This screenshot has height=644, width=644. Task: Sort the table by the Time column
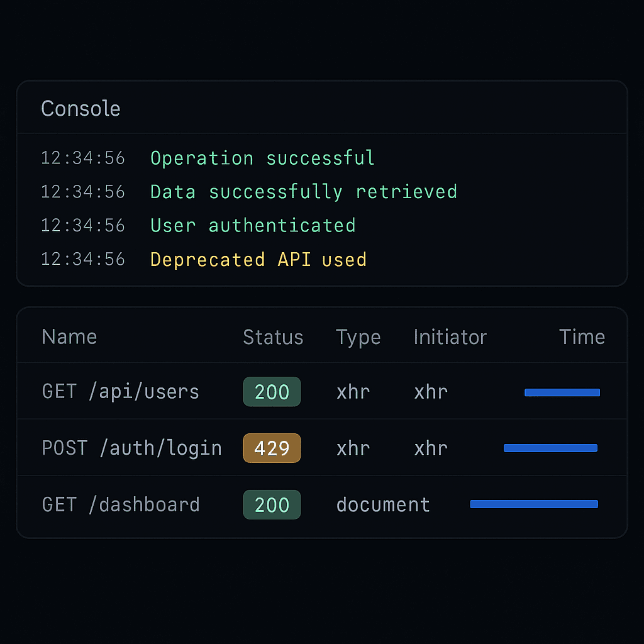pyautogui.click(x=582, y=337)
